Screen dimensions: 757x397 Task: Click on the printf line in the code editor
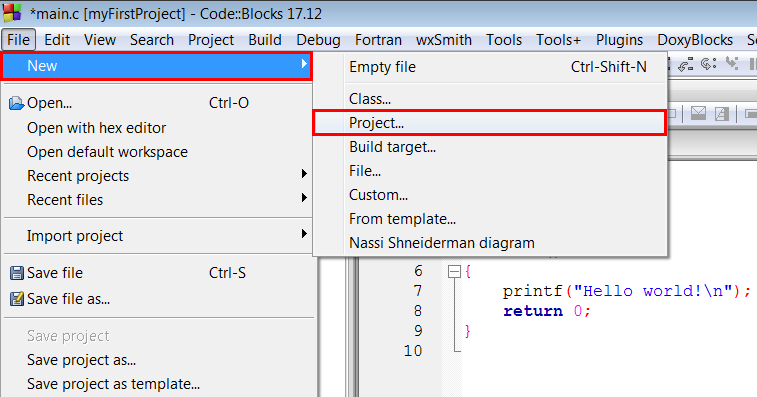click(626, 291)
